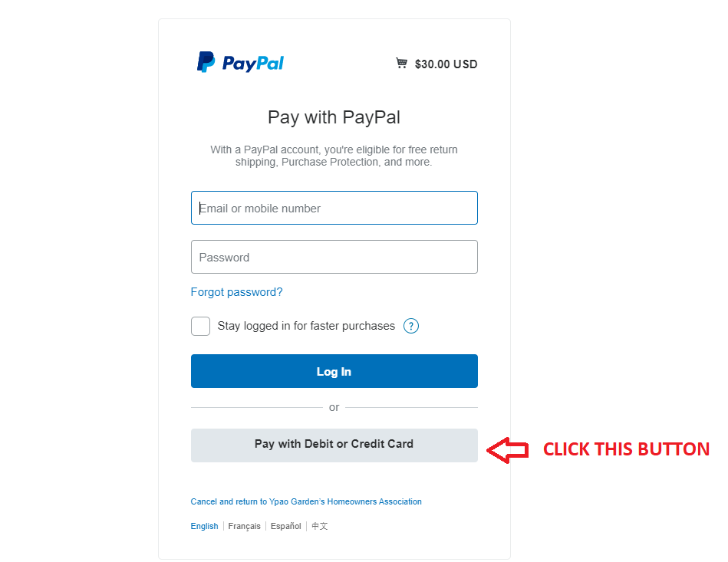The width and height of the screenshot is (728, 562).
Task: Switch language to 中文
Action: (x=319, y=526)
